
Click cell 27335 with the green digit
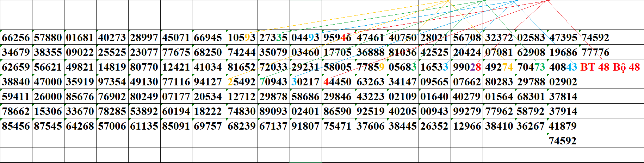pos(273,38)
